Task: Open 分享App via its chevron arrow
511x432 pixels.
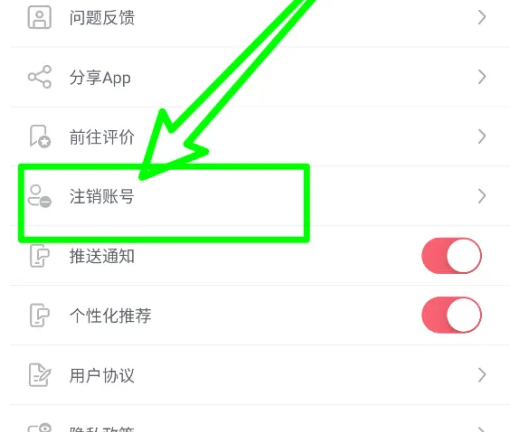Action: (482, 77)
